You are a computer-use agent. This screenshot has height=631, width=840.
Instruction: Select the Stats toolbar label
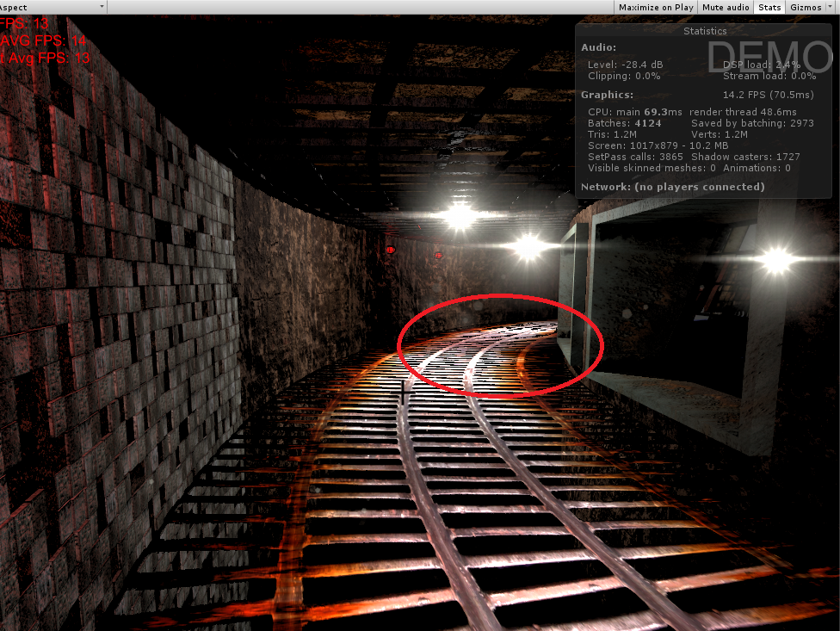coord(769,7)
